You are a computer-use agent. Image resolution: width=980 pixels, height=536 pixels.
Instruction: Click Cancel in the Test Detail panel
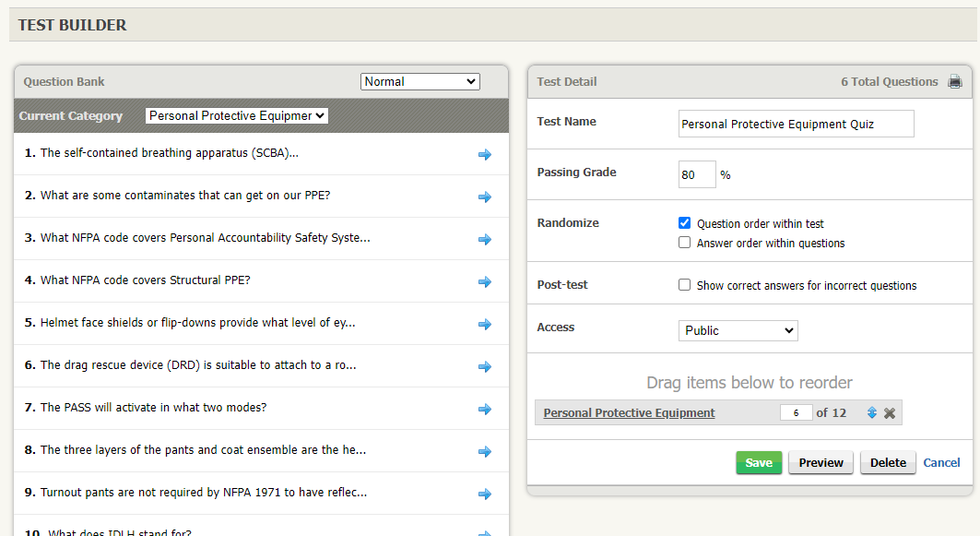(x=941, y=462)
